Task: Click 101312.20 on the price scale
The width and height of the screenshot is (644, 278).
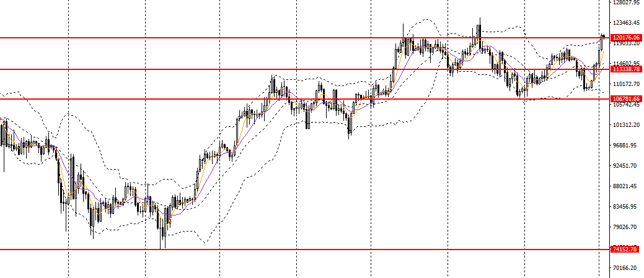Action: [x=626, y=125]
